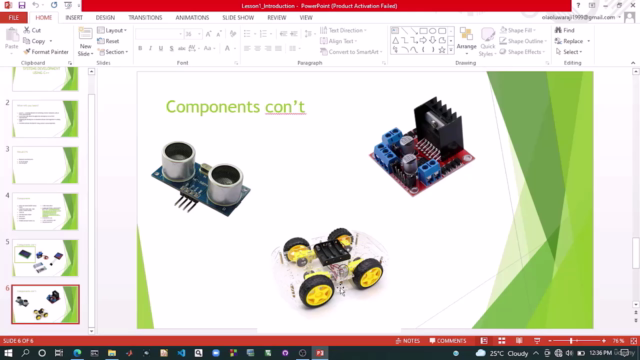This screenshot has width=640, height=360.
Task: Pick the triangle shape in shapes gallery
Action: tap(396, 40)
